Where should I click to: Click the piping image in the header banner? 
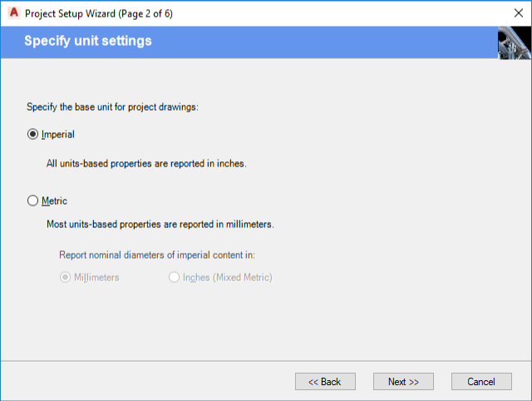coord(514,43)
